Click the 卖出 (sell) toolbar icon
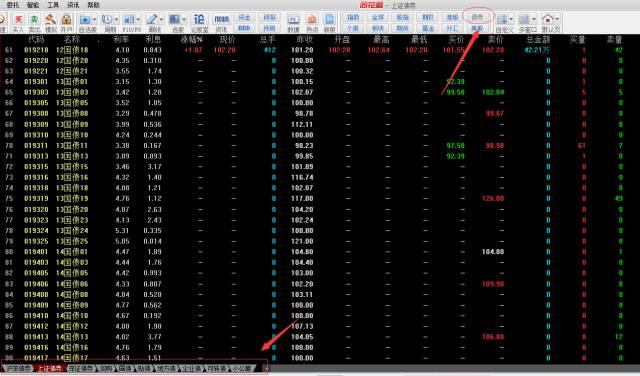This screenshot has width=640, height=376. [x=34, y=20]
